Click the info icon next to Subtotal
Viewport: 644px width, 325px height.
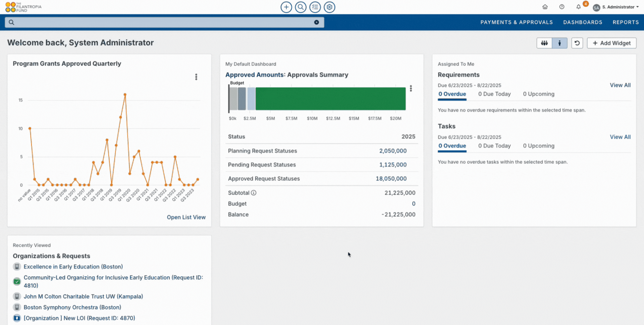254,193
